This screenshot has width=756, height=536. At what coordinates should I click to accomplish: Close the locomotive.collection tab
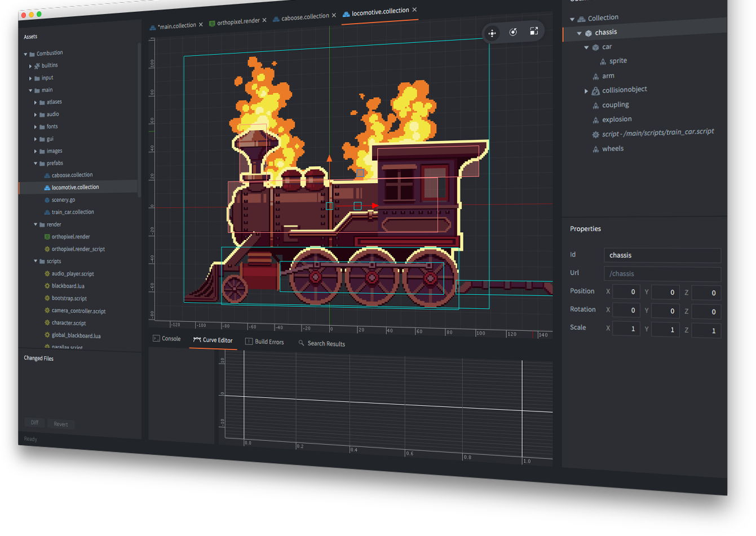(414, 10)
